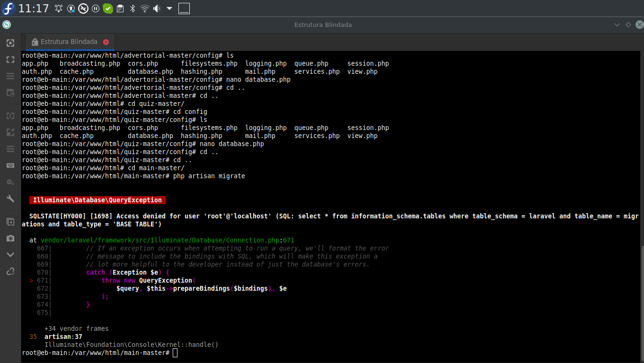This screenshot has width=644, height=363.
Task: Open Bluetooth tray icon
Action: coord(132,9)
